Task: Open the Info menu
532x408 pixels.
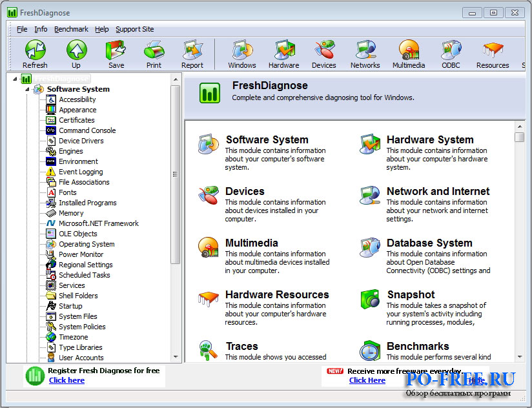Action: tap(41, 30)
